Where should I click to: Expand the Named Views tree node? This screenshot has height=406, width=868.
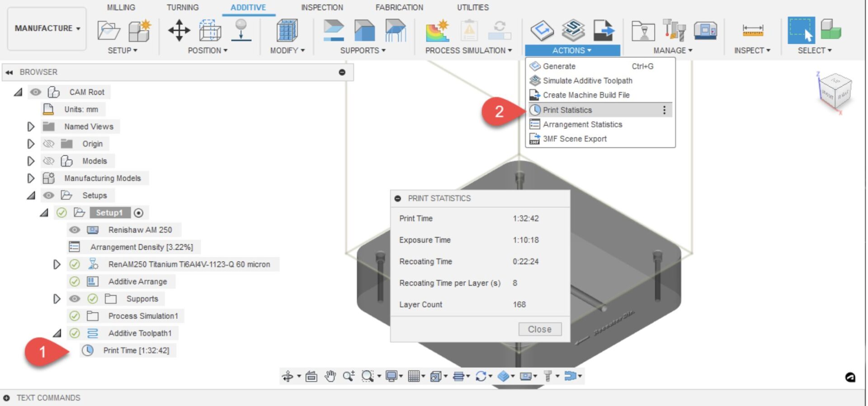30,127
